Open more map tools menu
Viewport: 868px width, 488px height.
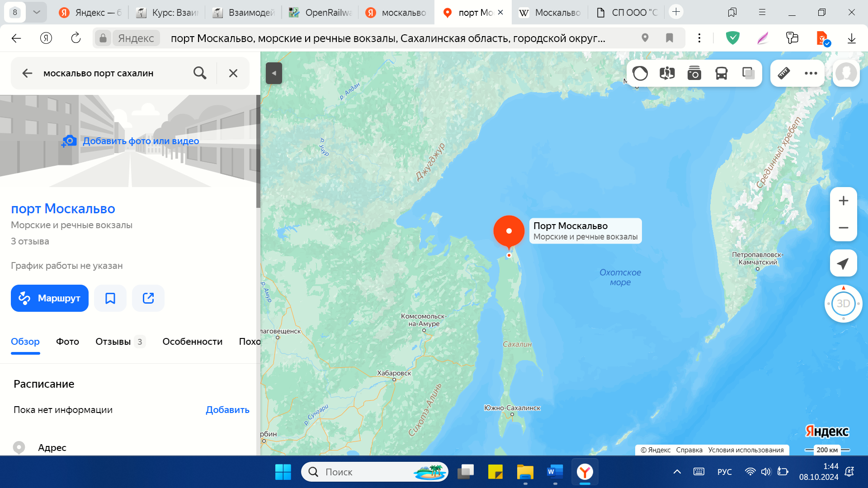[x=811, y=73]
